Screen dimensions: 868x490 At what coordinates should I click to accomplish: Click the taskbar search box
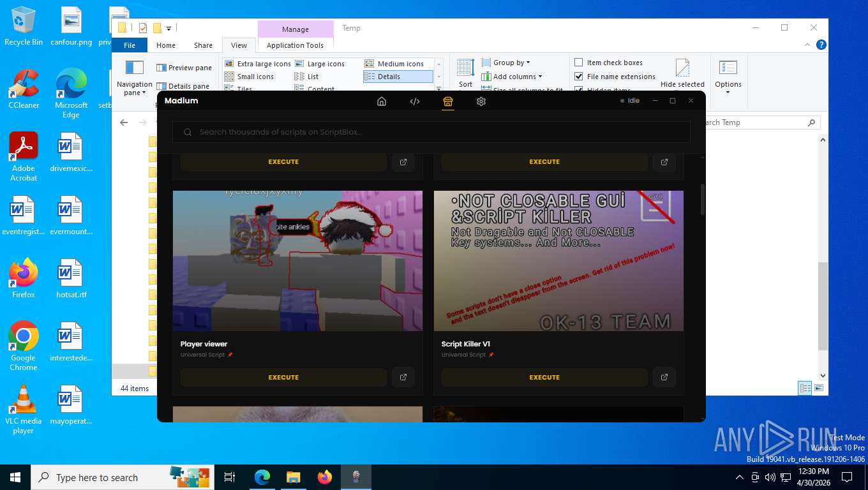tap(124, 477)
